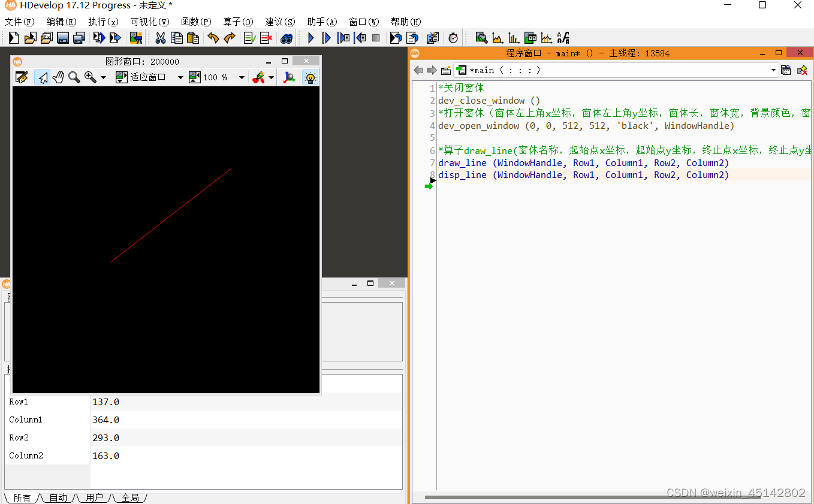Click the Row2 value 293.0
This screenshot has height=504, width=814.
(x=106, y=437)
